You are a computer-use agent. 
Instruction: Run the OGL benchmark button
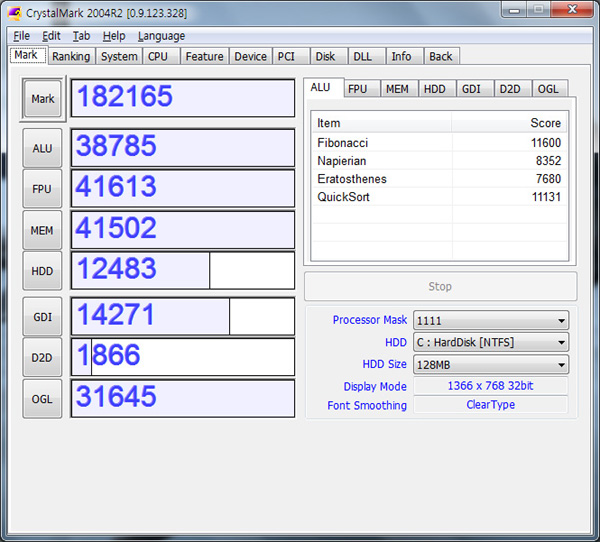pyautogui.click(x=42, y=399)
